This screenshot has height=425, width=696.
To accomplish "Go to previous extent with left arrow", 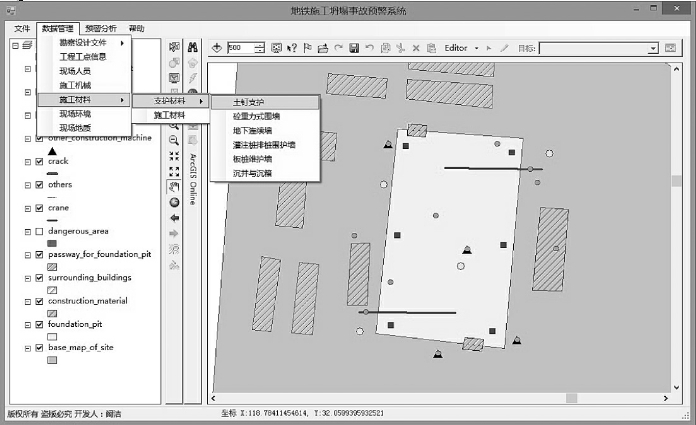I will 174,218.
